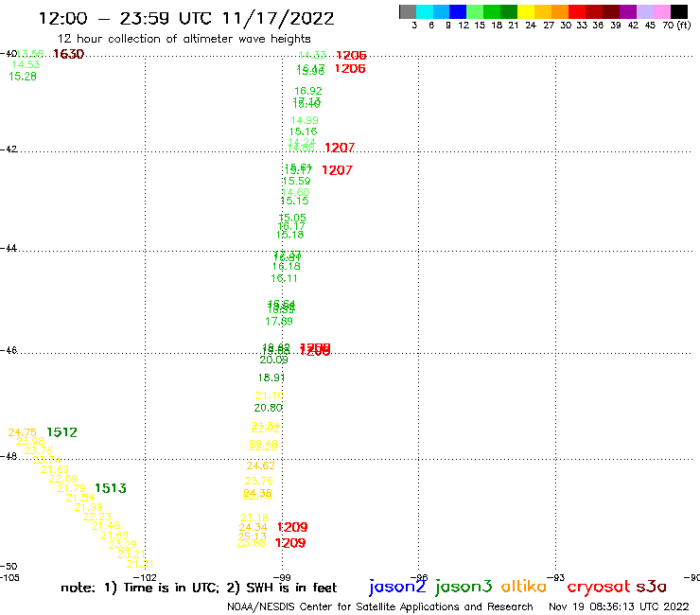The height and width of the screenshot is (615, 700).
Task: Click the wave height value 15.59
Action: pyautogui.click(x=296, y=181)
